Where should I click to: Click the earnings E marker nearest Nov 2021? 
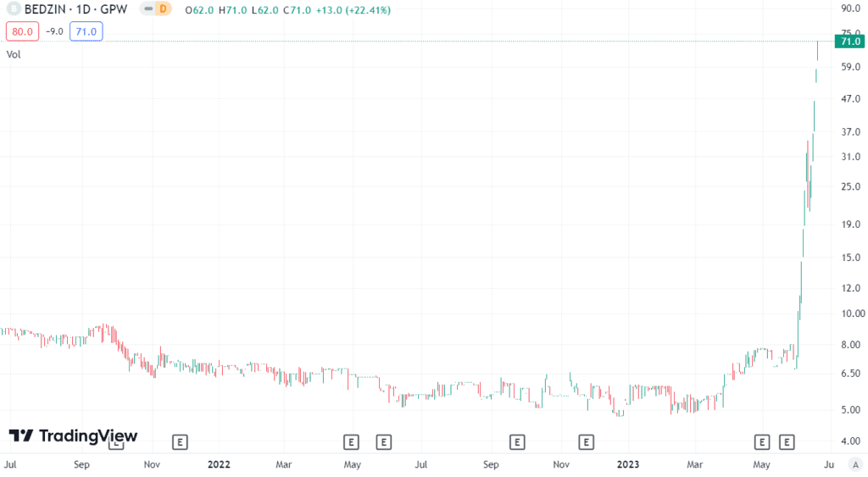(x=179, y=441)
